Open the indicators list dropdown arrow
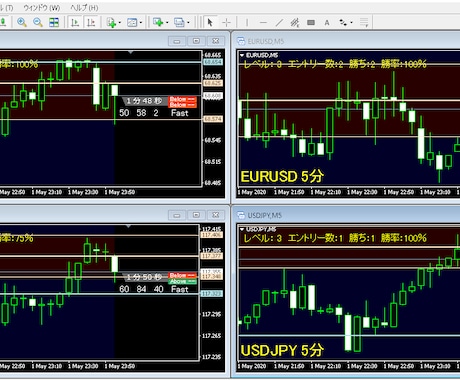Screen dimensions: 460x380 [x=120, y=23]
